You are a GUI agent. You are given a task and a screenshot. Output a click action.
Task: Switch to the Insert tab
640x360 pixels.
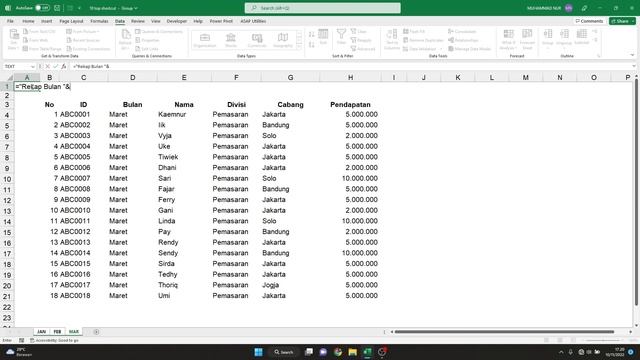47,21
